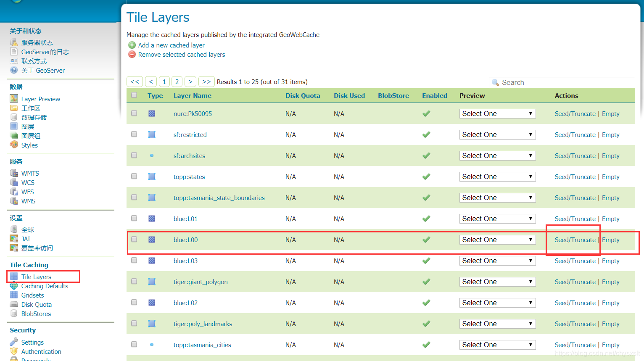Check the box for topp:states
Viewport: 644px width, 361px height.
134,176
